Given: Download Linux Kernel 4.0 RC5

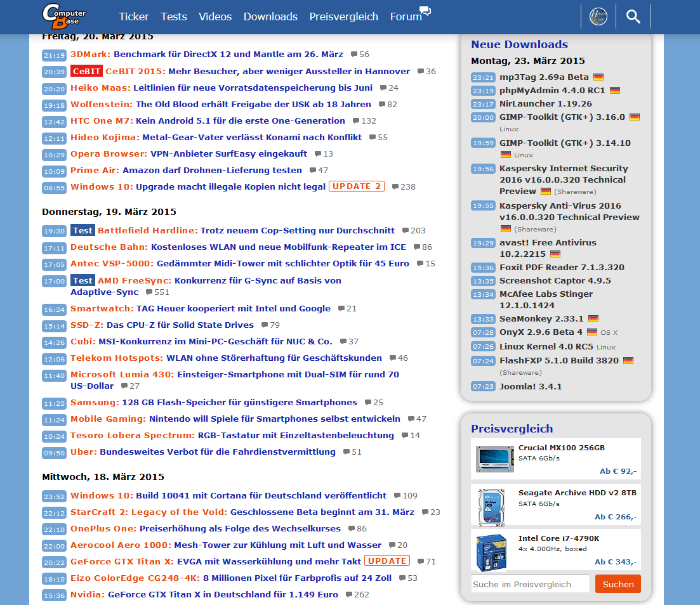Looking at the screenshot, I should (x=546, y=347).
